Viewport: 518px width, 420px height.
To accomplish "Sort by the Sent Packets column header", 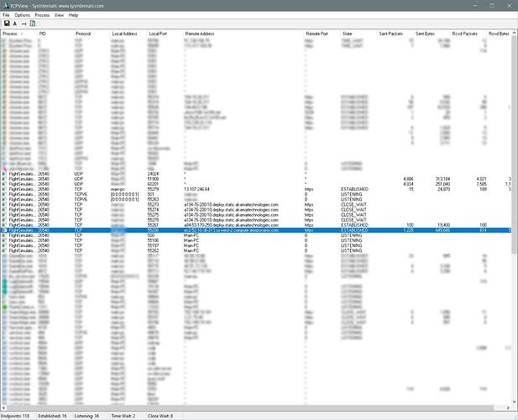I will tap(395, 34).
